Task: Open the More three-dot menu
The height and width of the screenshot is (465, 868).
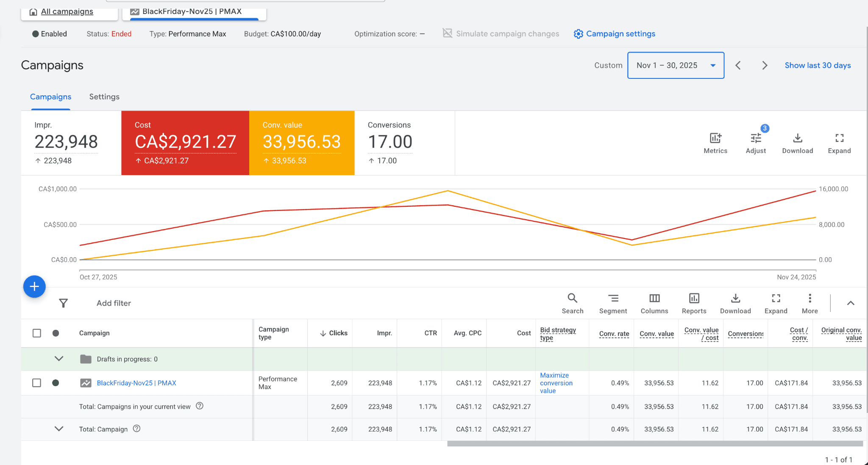Action: click(809, 298)
